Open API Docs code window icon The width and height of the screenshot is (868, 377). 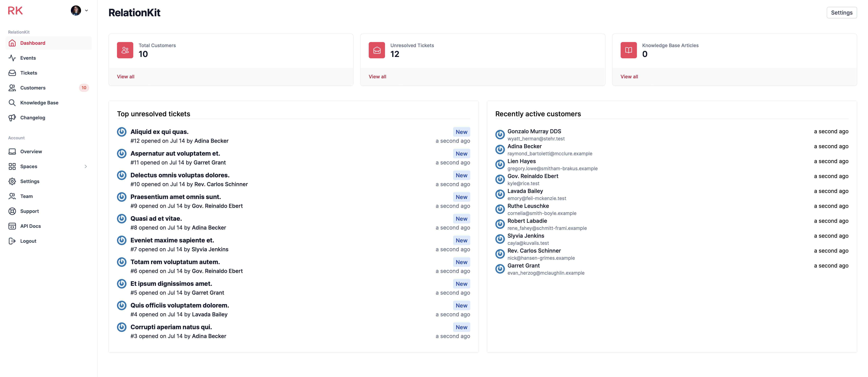pyautogui.click(x=12, y=226)
